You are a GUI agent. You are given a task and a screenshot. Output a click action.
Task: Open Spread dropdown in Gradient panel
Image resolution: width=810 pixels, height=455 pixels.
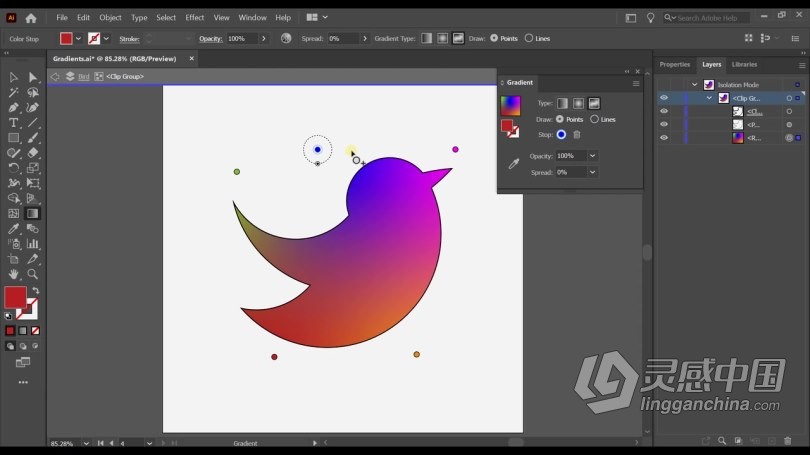pyautogui.click(x=593, y=172)
